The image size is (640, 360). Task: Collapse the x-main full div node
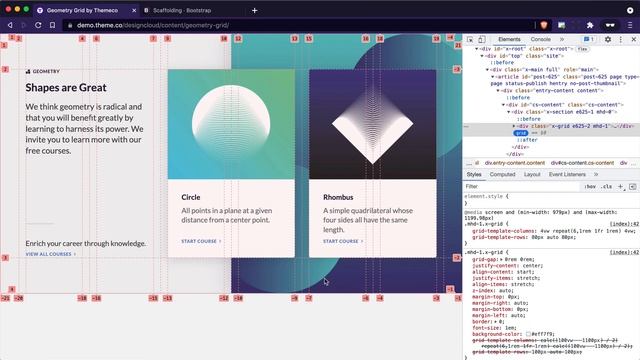click(x=487, y=69)
